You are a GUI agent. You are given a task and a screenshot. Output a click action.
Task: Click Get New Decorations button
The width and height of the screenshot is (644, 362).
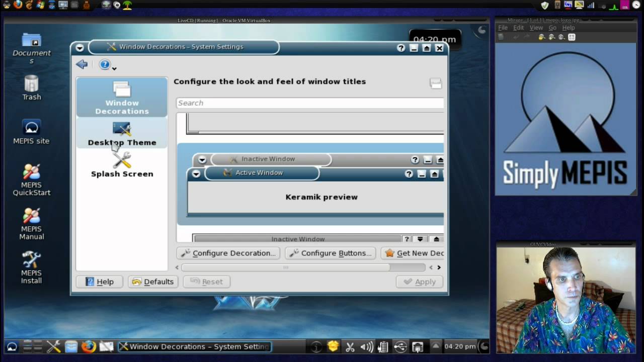[413, 253]
